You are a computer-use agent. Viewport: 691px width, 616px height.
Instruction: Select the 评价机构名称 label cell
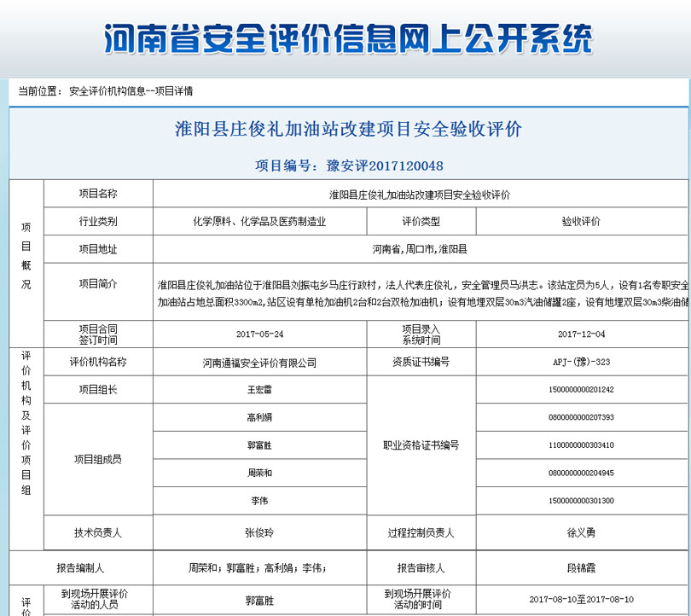pyautogui.click(x=98, y=362)
